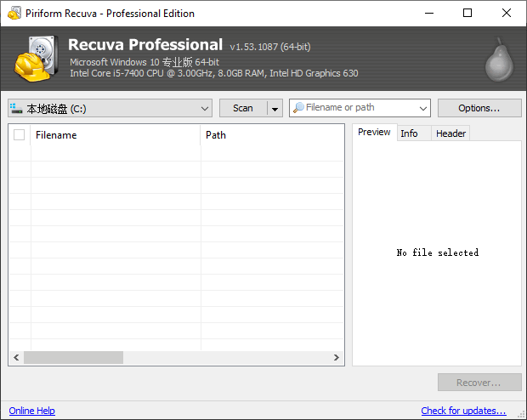This screenshot has width=527, height=420.
Task: Click the magnifier icon in filename box
Action: (298, 107)
